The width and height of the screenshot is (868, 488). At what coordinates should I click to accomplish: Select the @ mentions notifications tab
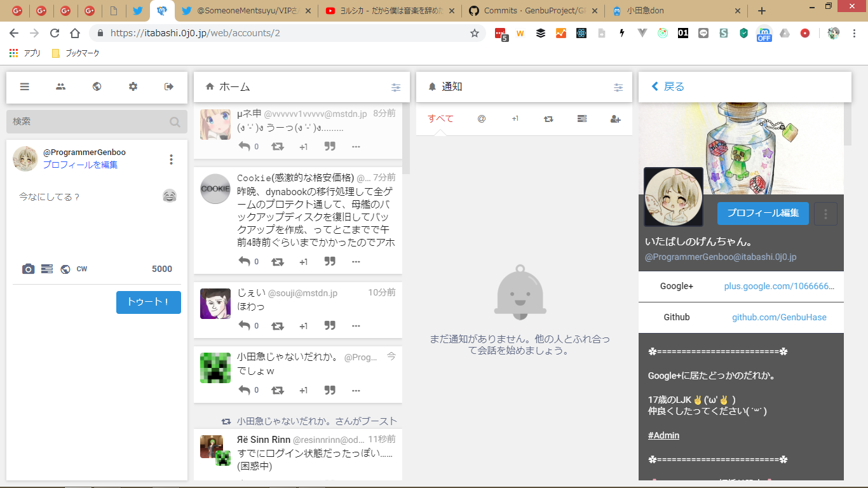(x=482, y=119)
